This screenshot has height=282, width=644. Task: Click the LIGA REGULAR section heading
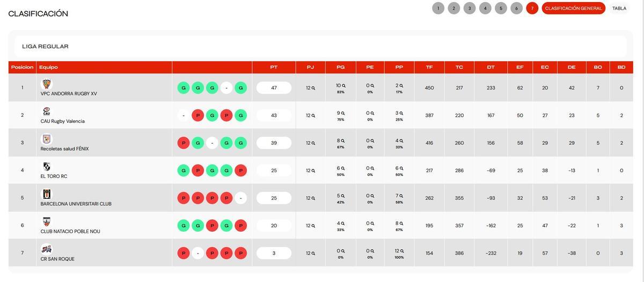tap(46, 47)
